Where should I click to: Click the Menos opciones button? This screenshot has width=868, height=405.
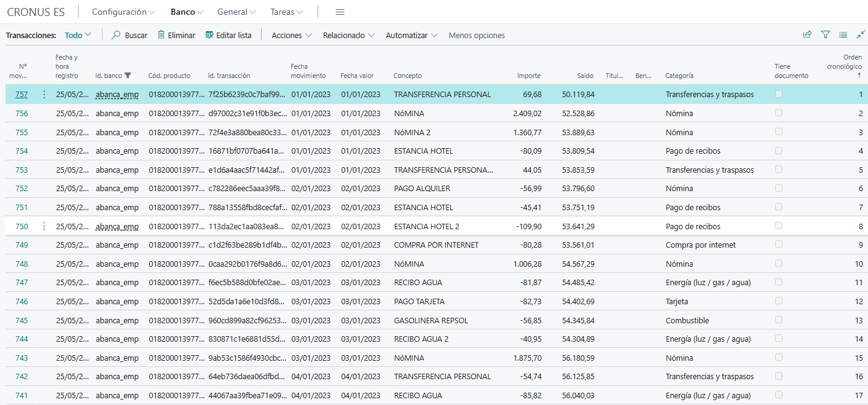point(476,35)
